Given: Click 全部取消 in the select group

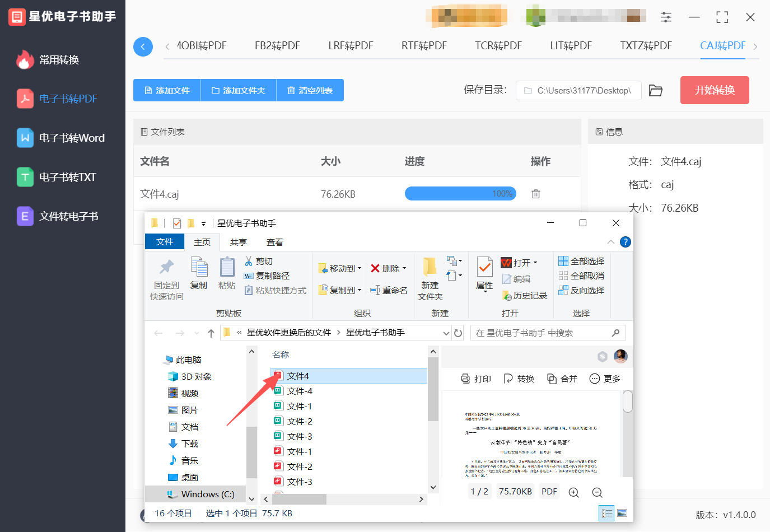Looking at the screenshot, I should [581, 276].
